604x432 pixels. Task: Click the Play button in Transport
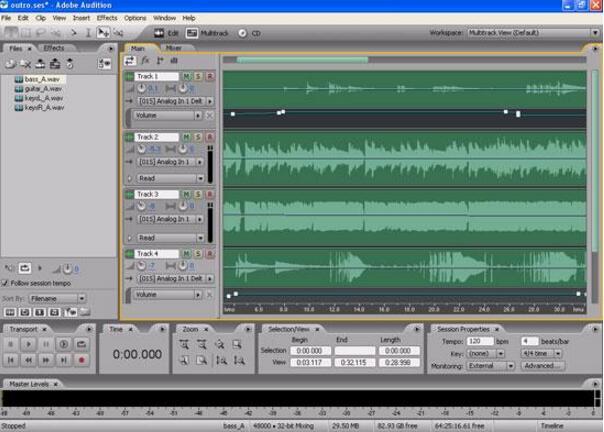tap(28, 344)
